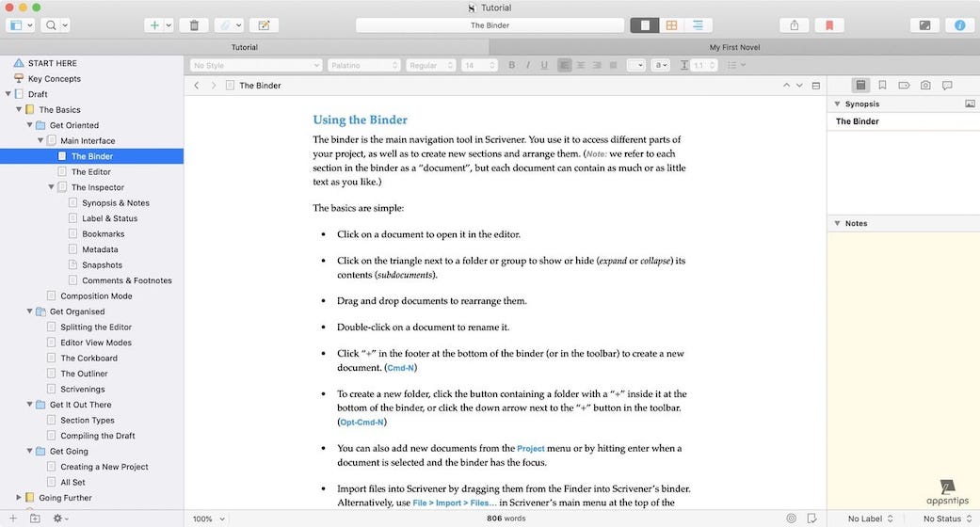Image resolution: width=980 pixels, height=527 pixels.
Task: Toggle the Inspector with the blue info button
Action: [959, 25]
